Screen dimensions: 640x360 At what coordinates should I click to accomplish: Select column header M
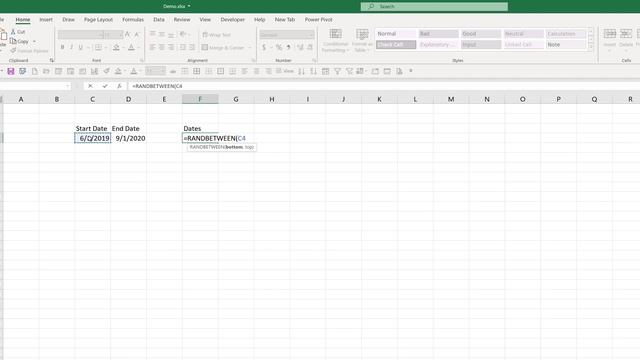click(451, 99)
